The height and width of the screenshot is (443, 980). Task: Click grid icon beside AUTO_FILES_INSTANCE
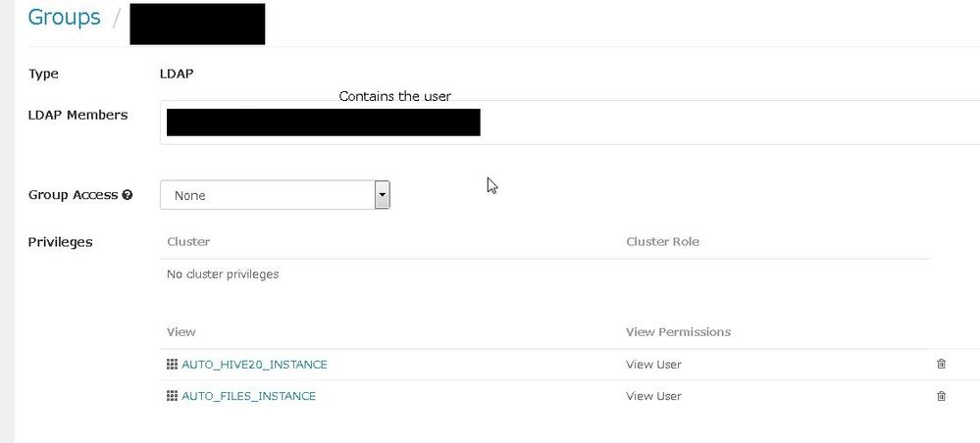coord(173,396)
